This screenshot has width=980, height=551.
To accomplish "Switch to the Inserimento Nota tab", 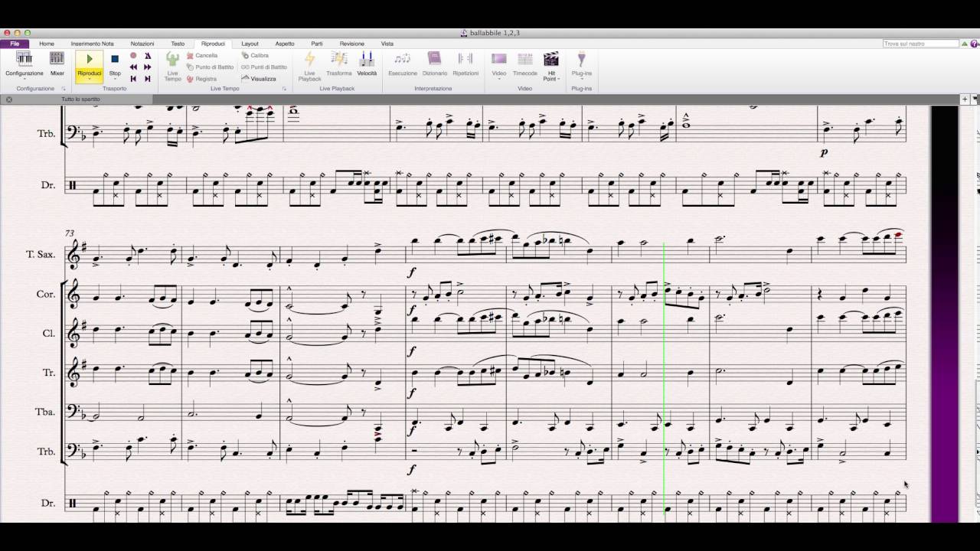I will tap(92, 44).
